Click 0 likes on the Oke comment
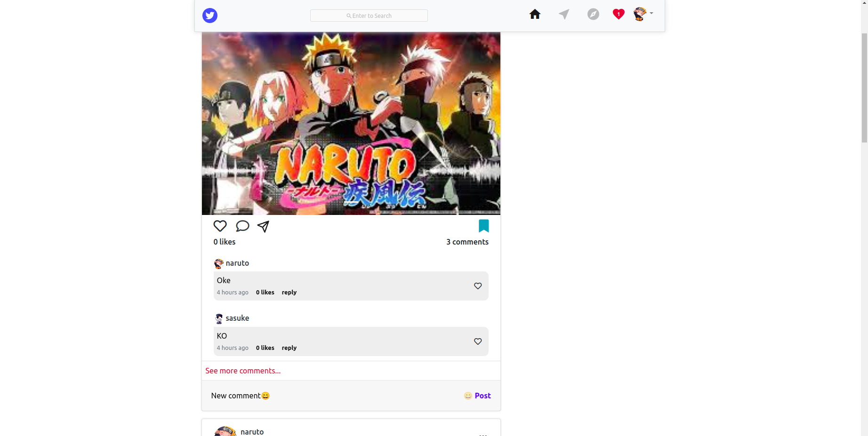The height and width of the screenshot is (436, 868). coord(265,292)
